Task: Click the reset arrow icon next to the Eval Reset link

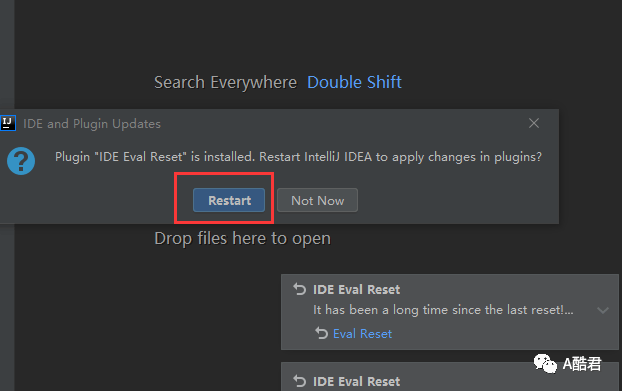Action: click(321, 333)
